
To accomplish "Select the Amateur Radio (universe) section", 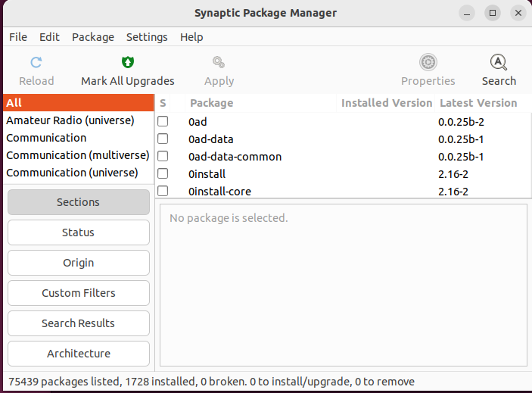I will [x=79, y=120].
